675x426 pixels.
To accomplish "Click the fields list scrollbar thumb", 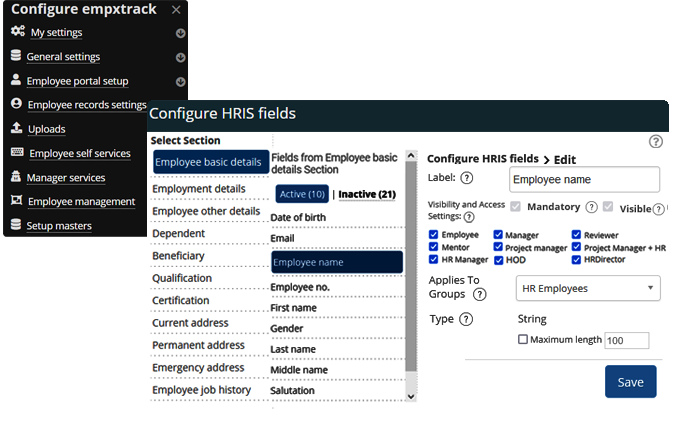I will coord(411,266).
